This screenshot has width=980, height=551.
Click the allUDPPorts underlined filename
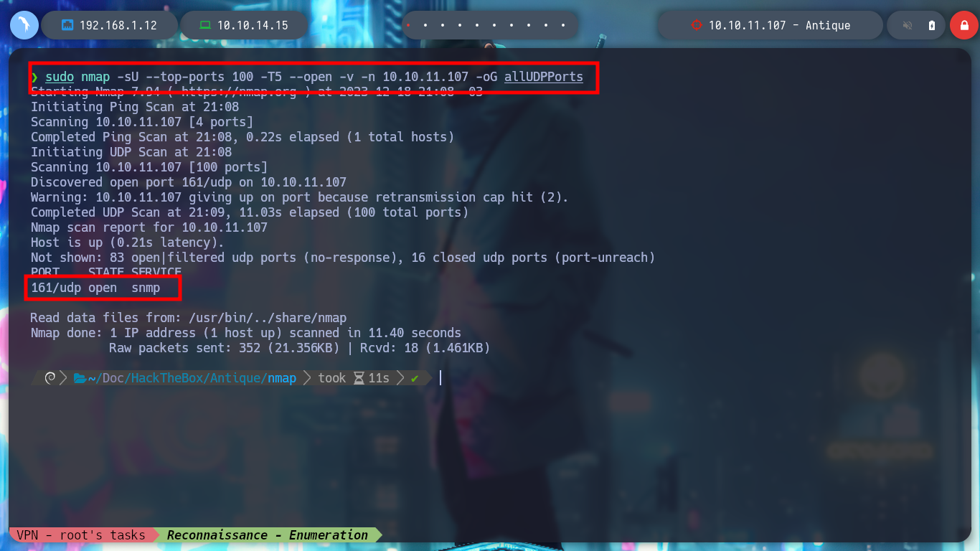coord(544,77)
